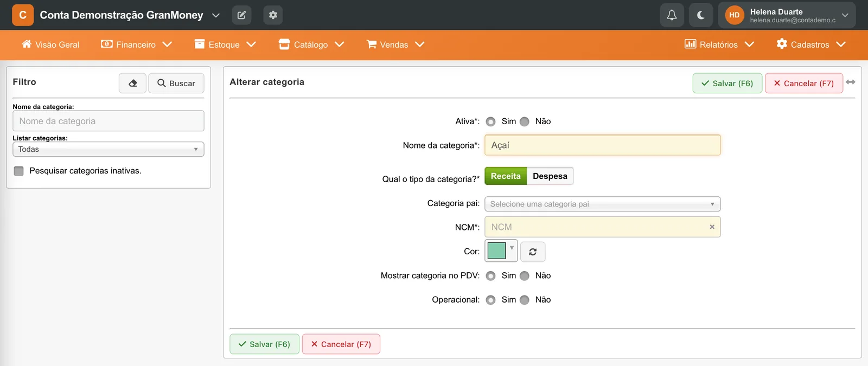
Task: Enable Pesquisar categorias inativas checkbox
Action: click(19, 171)
